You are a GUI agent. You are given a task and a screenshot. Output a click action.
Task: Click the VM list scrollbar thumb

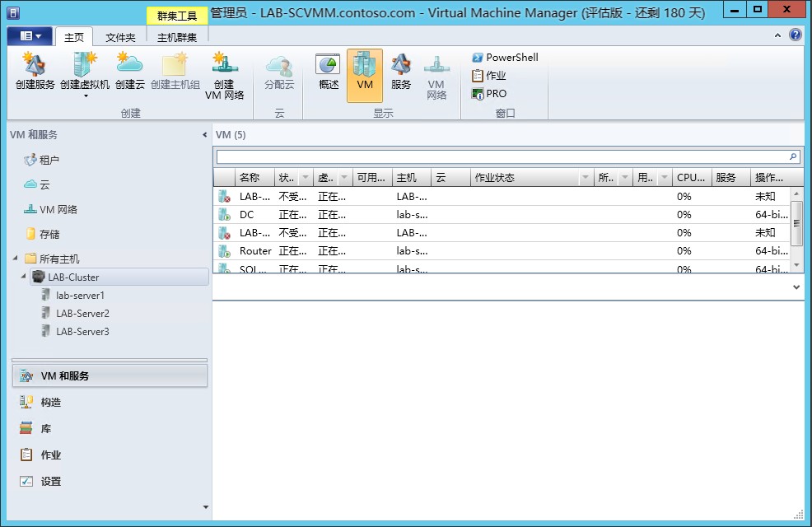pyautogui.click(x=796, y=223)
